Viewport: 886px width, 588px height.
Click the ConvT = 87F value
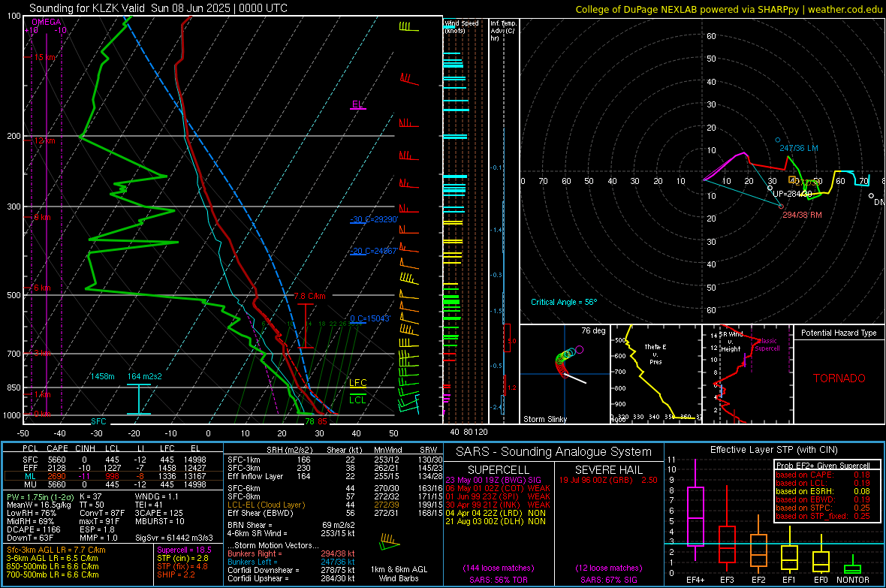102,514
